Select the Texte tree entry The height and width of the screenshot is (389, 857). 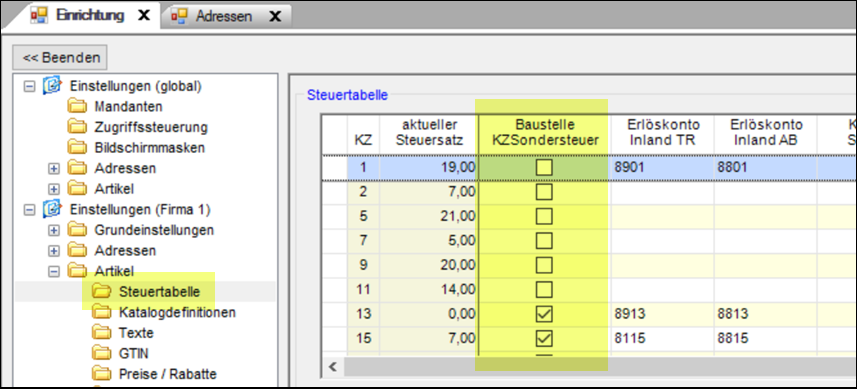tap(136, 333)
